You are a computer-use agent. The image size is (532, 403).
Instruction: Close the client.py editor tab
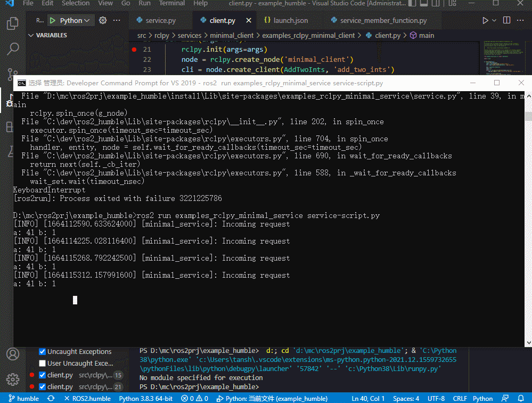(249, 20)
